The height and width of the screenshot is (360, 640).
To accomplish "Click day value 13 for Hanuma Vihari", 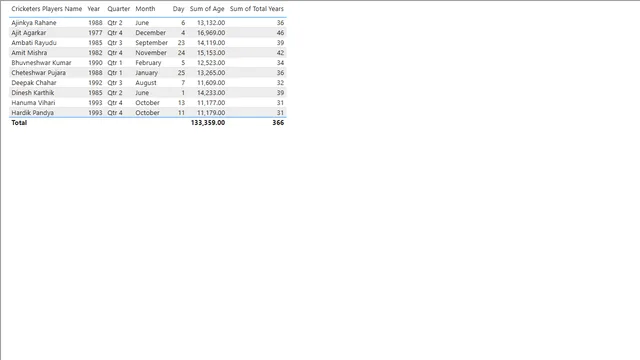I will tap(181, 103).
